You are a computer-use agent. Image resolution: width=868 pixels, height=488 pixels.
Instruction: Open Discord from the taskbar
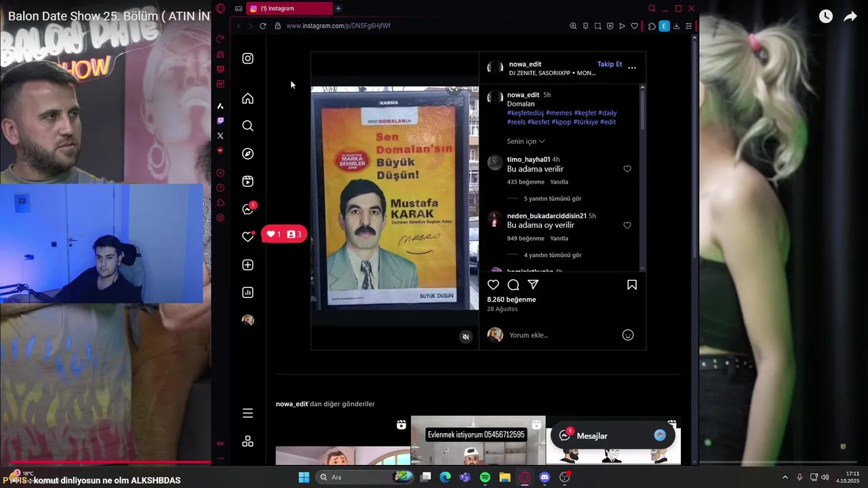[x=545, y=477]
